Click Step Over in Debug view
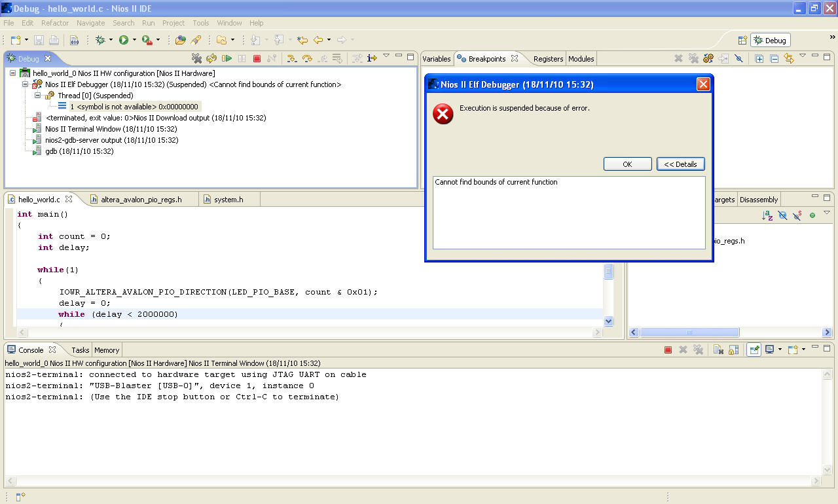838x504 pixels. 306,58
